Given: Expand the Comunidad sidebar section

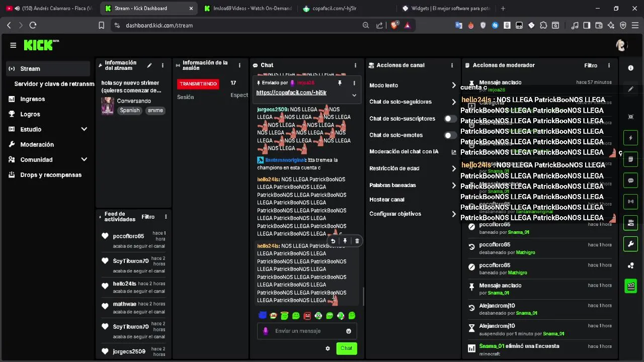Looking at the screenshot, I should pos(84,159).
